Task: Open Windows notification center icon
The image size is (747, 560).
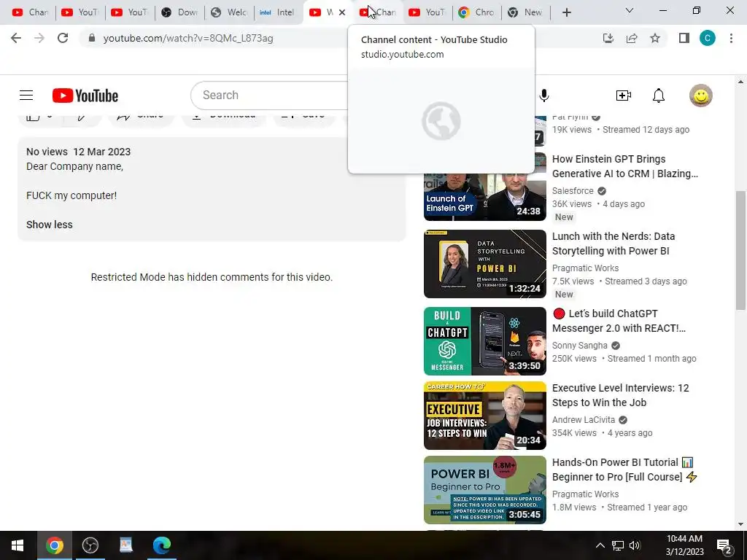Action: click(x=724, y=546)
